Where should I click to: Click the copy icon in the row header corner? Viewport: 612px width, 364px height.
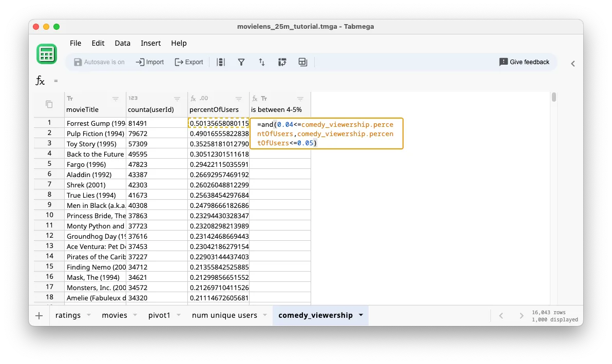point(49,104)
